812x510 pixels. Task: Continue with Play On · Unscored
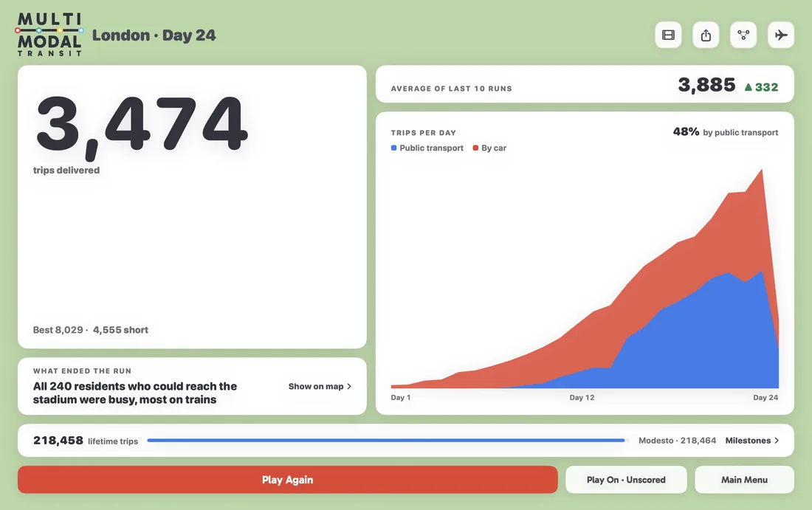(626, 480)
